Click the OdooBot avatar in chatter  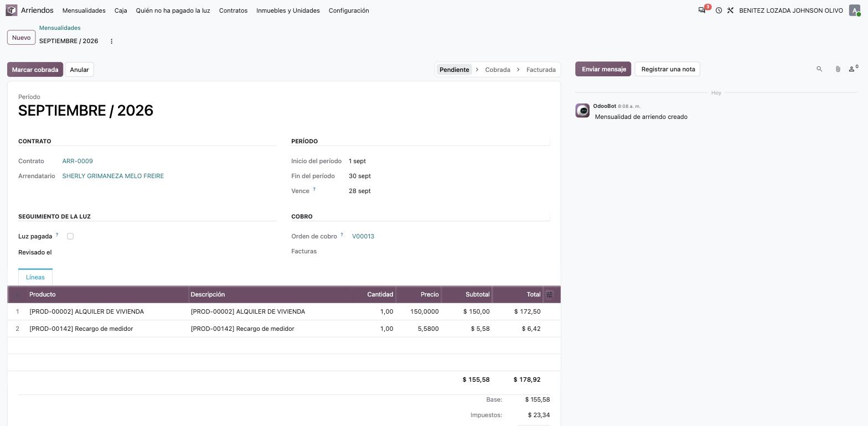point(582,111)
